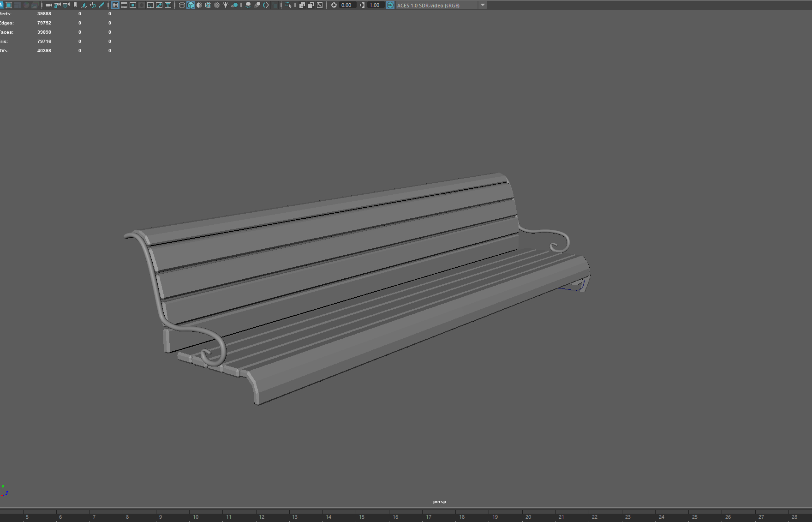The image size is (812, 522).
Task: Click the Exposure reset icon
Action: (334, 5)
